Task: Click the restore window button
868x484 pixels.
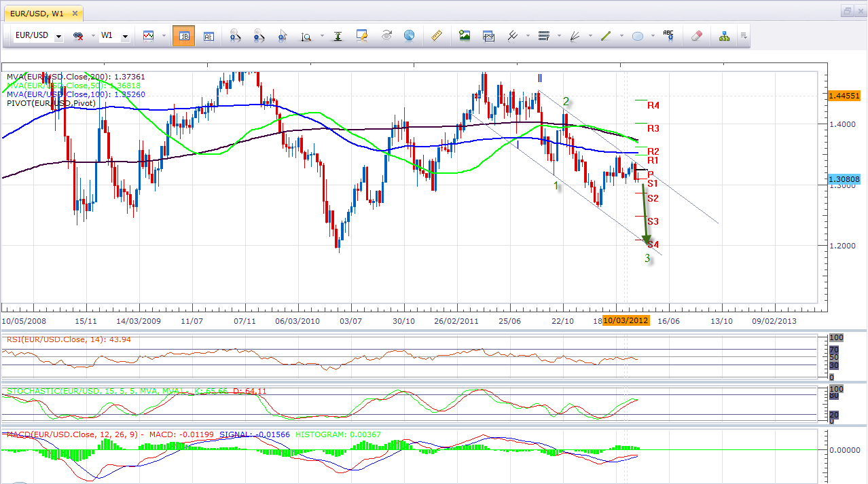Action: pos(847,10)
